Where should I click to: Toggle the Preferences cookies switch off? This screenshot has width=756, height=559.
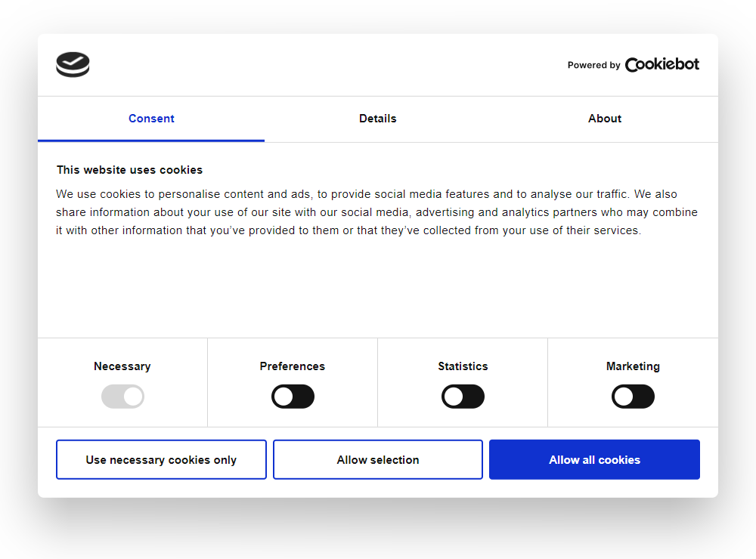click(293, 396)
